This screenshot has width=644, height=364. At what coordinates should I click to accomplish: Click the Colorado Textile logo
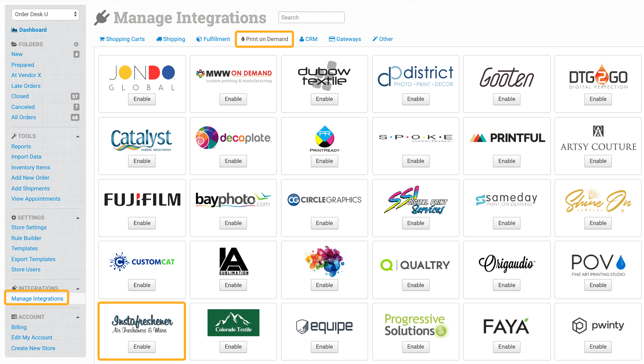(x=233, y=323)
